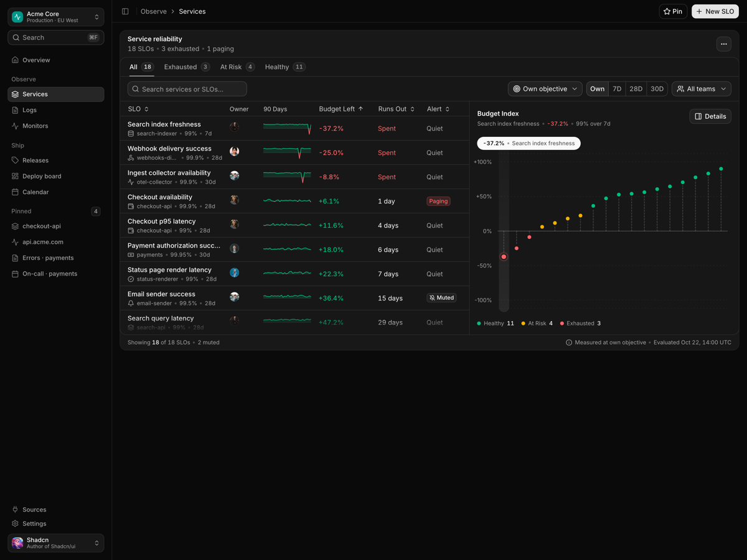Switch to the At Risk tab

[x=237, y=67]
